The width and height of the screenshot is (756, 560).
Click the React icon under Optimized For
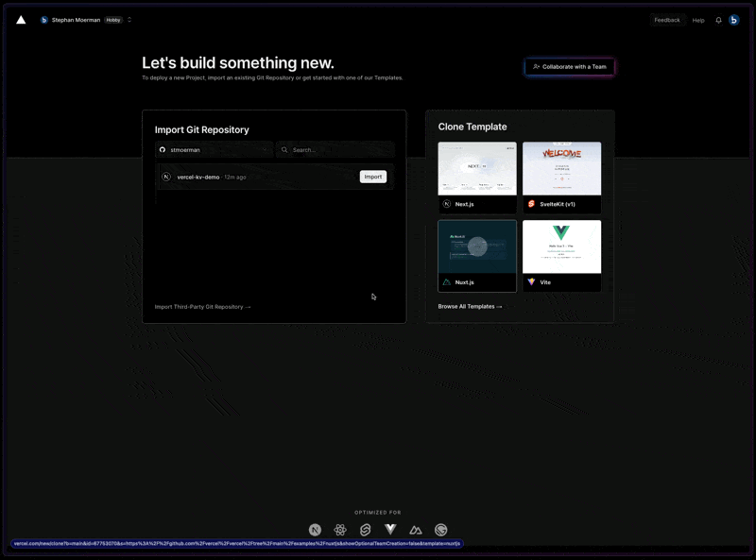pyautogui.click(x=340, y=530)
